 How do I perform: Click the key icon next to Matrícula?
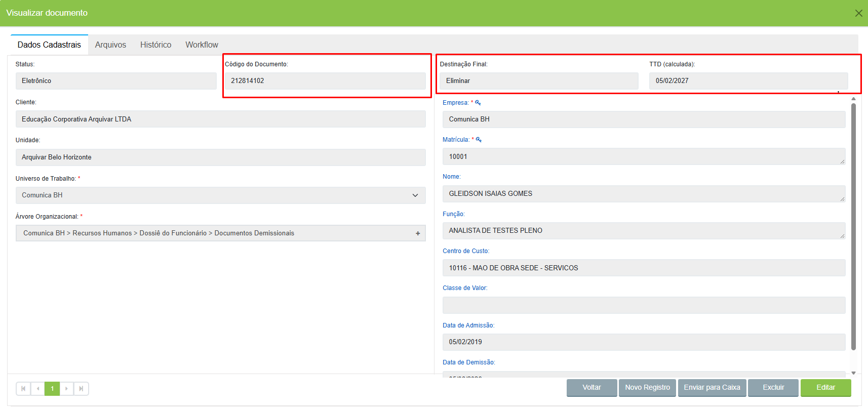click(x=479, y=140)
